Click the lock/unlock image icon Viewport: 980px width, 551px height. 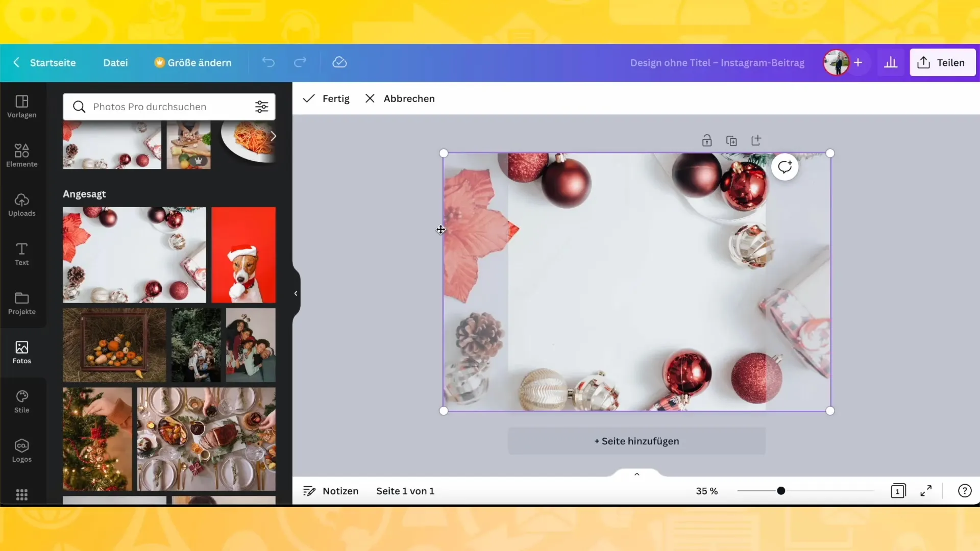[x=707, y=140]
